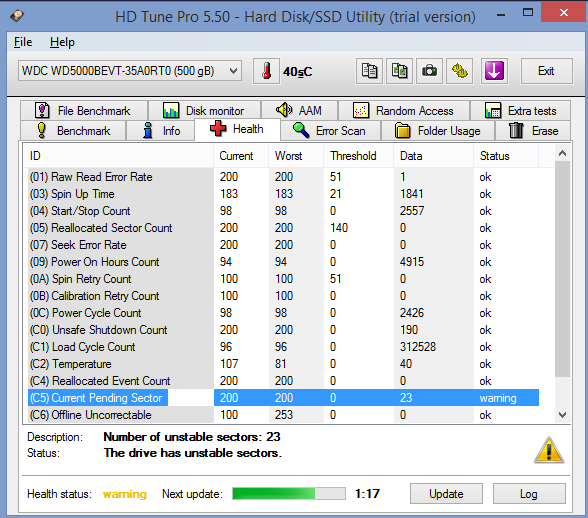Select the (C6) Offline Uncorrectable row

[x=284, y=415]
